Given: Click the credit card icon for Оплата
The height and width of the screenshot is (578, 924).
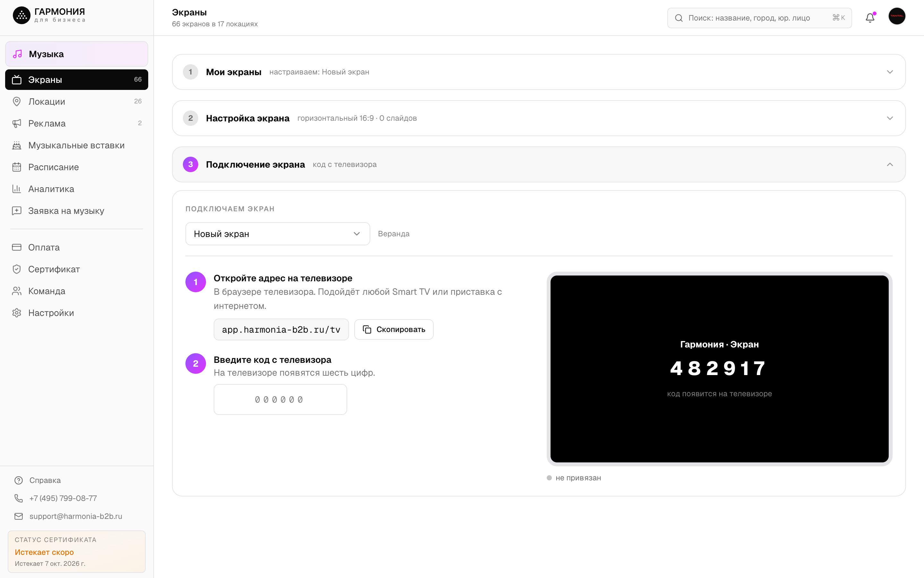Looking at the screenshot, I should coord(17,247).
